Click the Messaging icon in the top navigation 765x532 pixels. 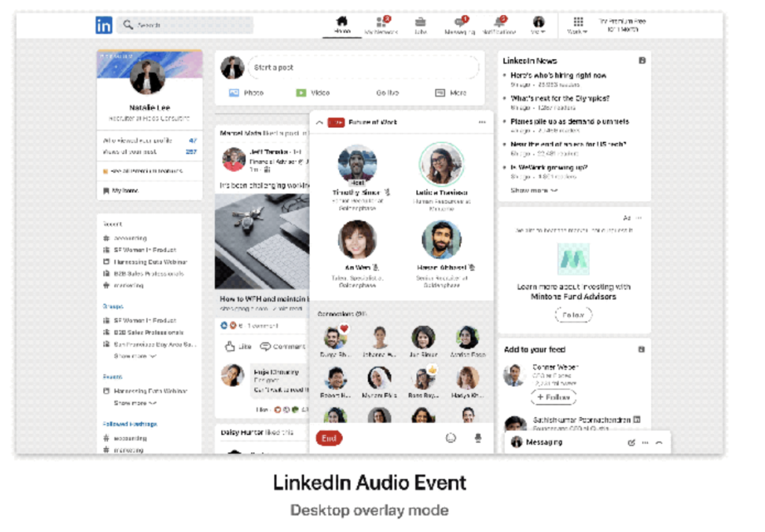tap(459, 25)
